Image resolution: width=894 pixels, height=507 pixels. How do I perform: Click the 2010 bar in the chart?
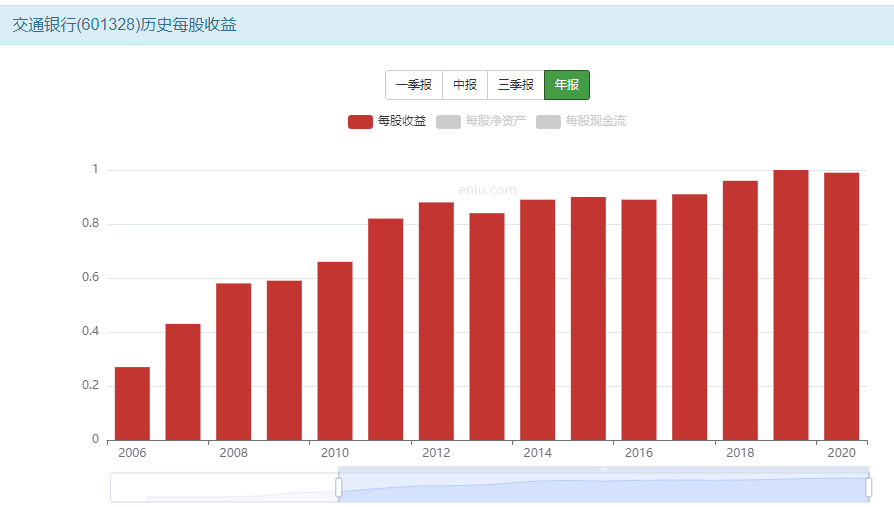coord(335,351)
